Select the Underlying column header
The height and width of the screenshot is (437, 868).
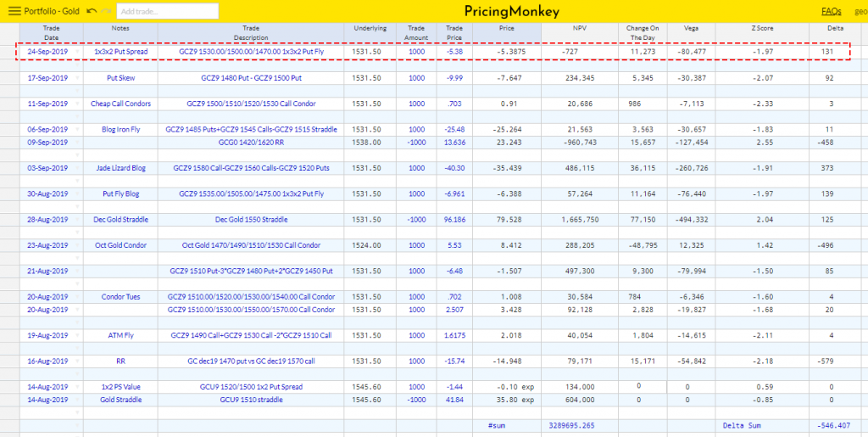370,33
